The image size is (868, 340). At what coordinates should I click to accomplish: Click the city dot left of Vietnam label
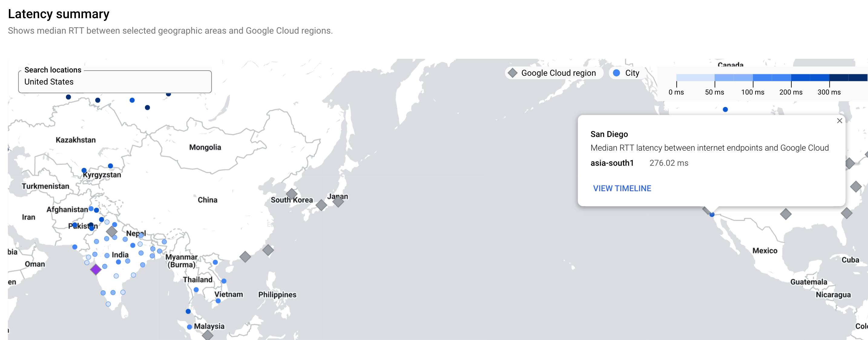pyautogui.click(x=196, y=289)
